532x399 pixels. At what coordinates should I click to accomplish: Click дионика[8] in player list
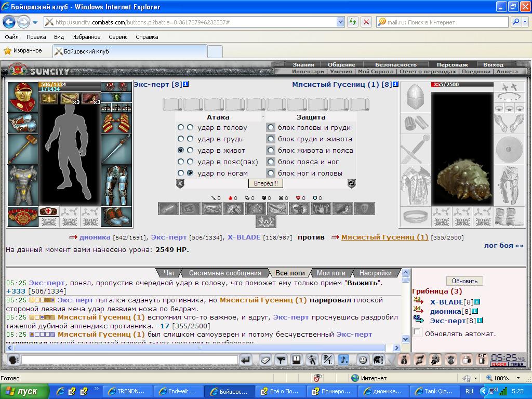tap(450, 311)
